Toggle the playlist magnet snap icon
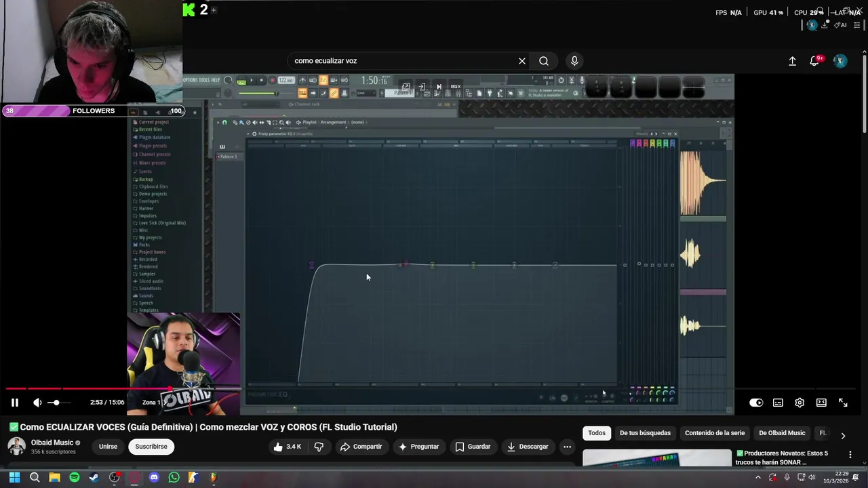Screen dimensions: 868x488 pyautogui.click(x=224, y=123)
